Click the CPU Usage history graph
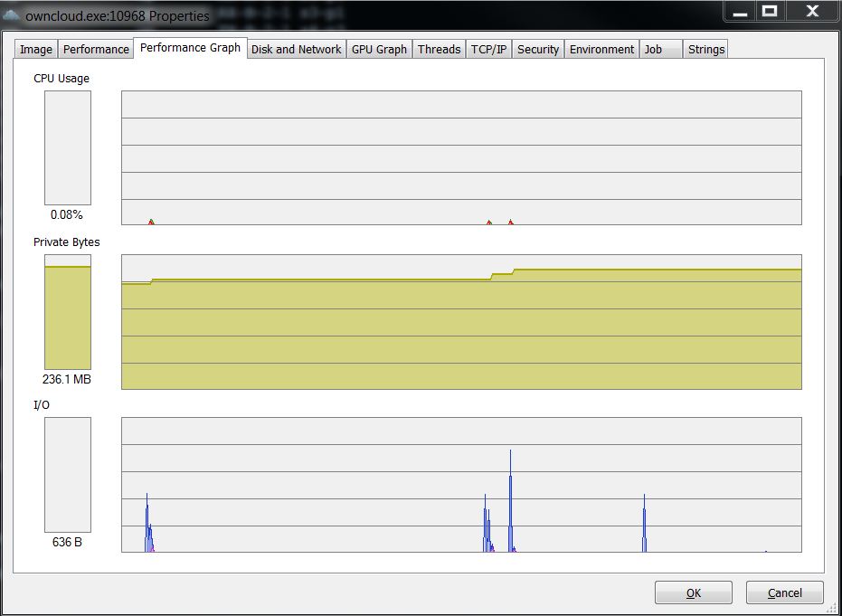The width and height of the screenshot is (842, 616). point(462,157)
